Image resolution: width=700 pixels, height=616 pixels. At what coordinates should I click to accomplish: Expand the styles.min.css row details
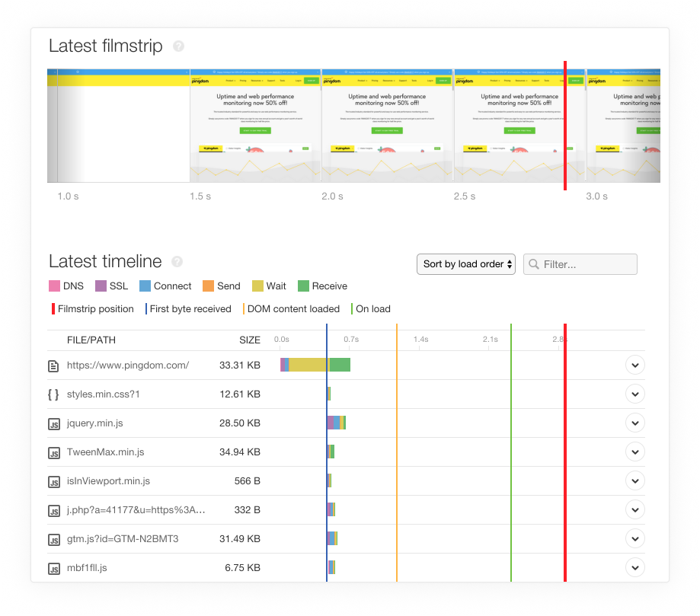tap(634, 394)
